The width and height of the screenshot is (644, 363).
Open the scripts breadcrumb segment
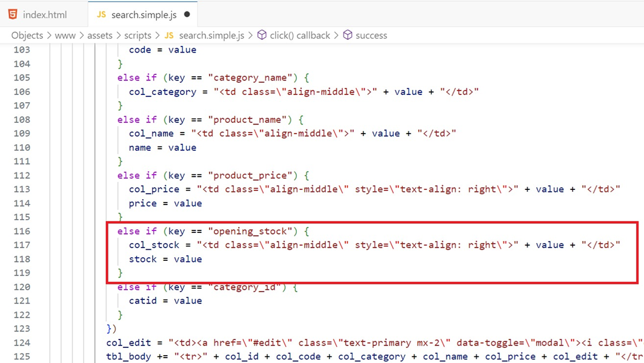click(x=138, y=35)
